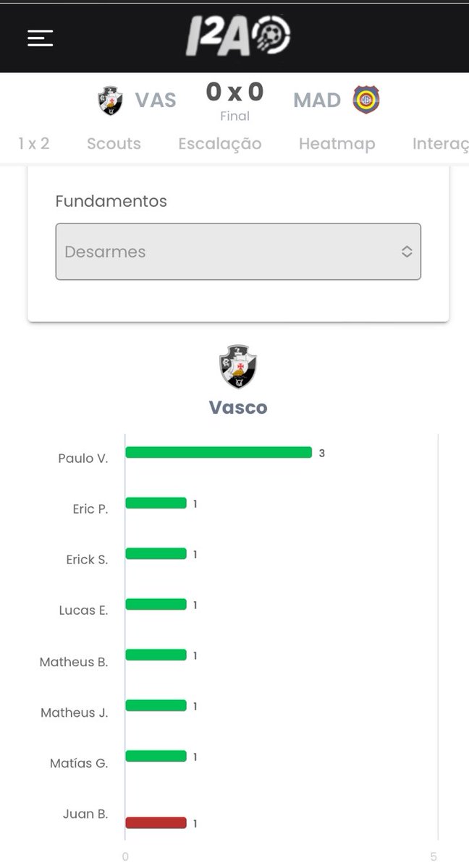Click the Vasco crest beside VAS
This screenshot has height=868, width=469.
(110, 101)
